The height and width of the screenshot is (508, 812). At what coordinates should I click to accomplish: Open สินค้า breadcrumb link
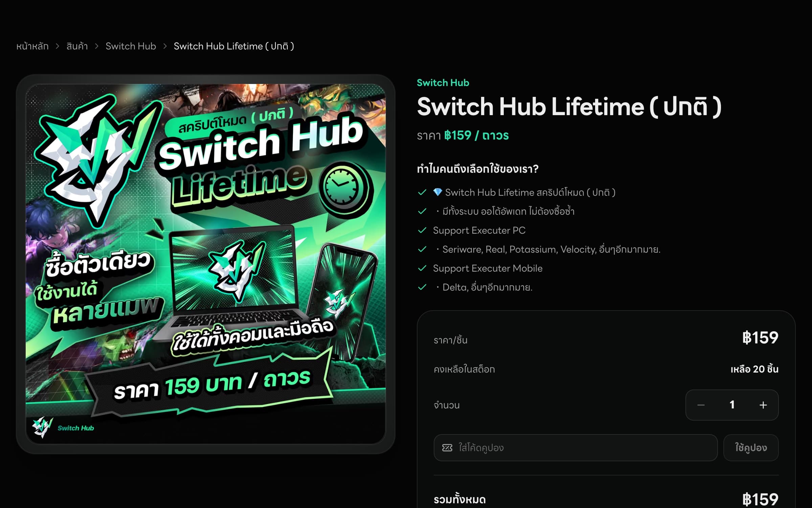pos(77,46)
